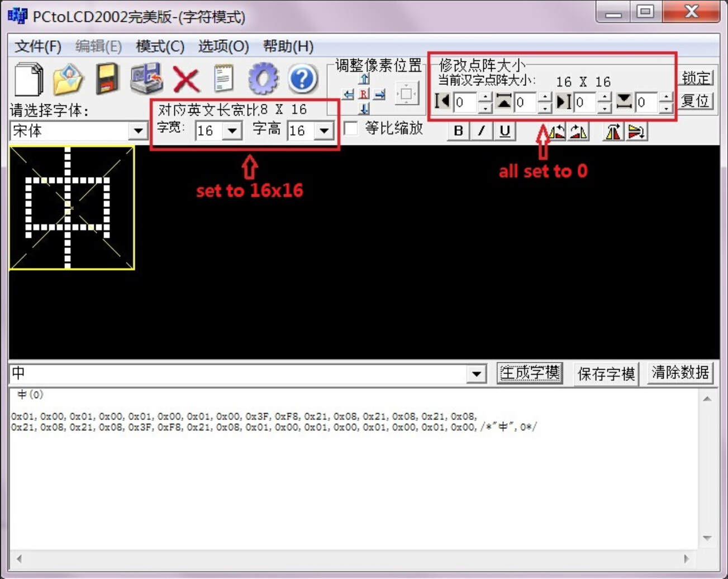Click the floppy disk save icon

click(x=107, y=79)
